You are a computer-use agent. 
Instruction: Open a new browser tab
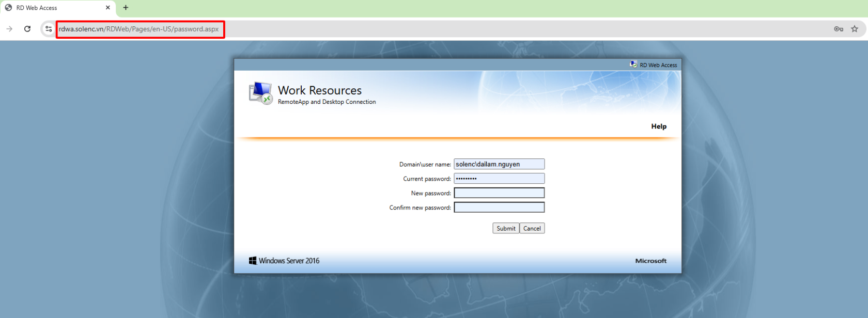pyautogui.click(x=126, y=8)
